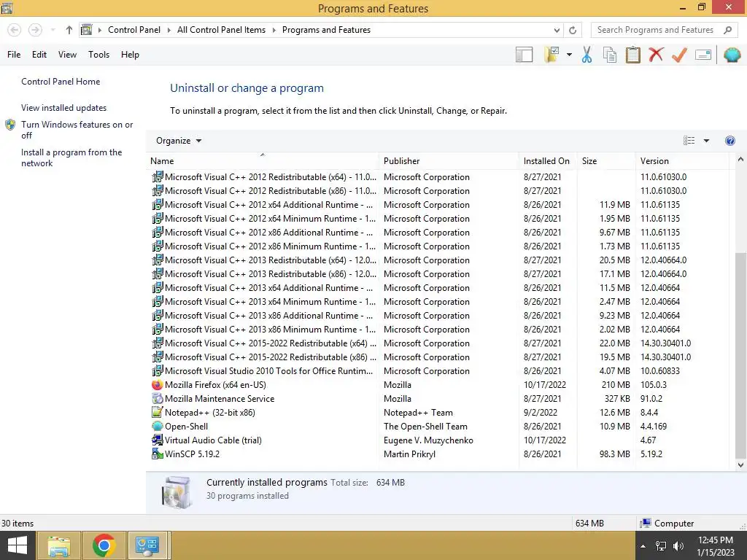Open the recent locations dropdown arrow
Viewport: 747px width, 560px height.
click(x=53, y=30)
